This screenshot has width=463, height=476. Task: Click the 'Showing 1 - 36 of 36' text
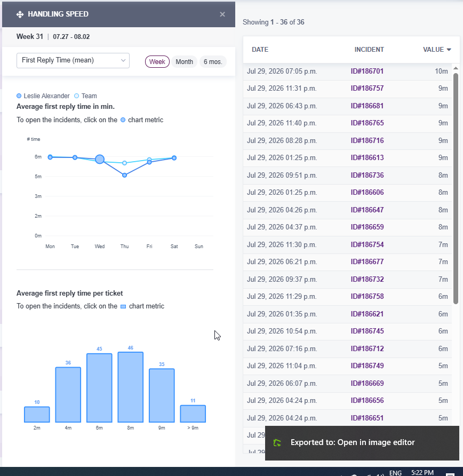click(x=273, y=22)
